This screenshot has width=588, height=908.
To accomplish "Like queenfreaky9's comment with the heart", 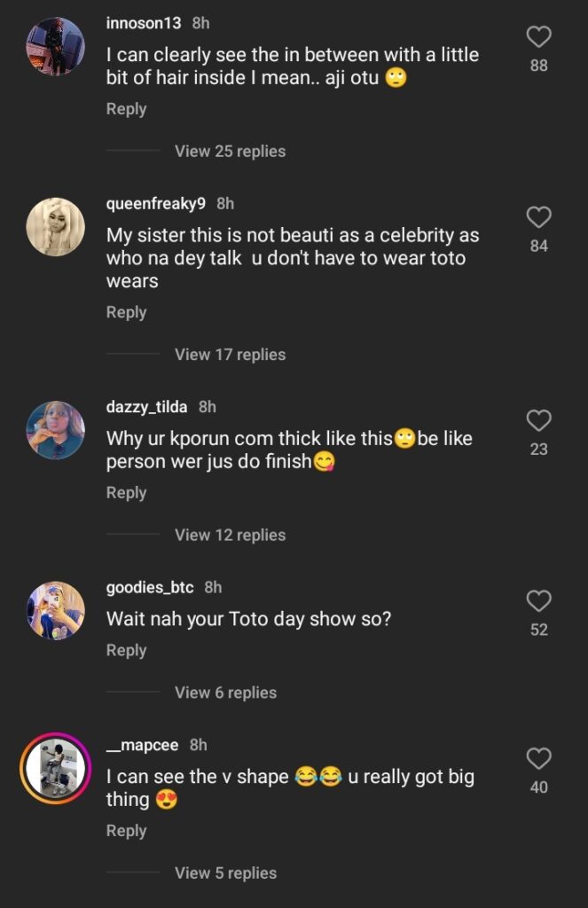I will (x=539, y=217).
